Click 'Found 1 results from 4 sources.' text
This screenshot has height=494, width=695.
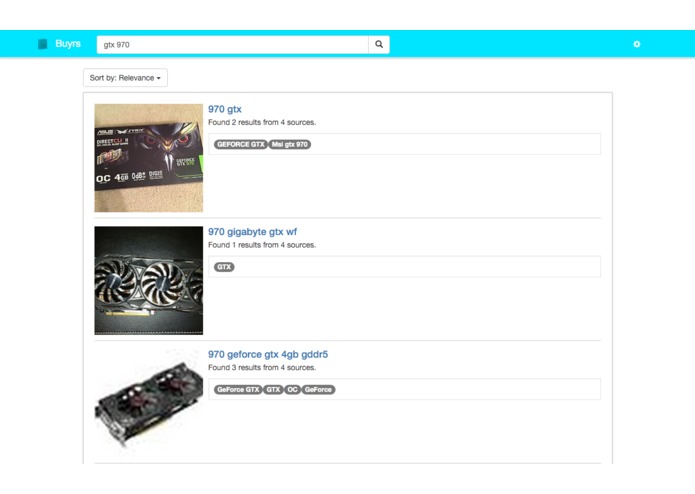(x=262, y=245)
